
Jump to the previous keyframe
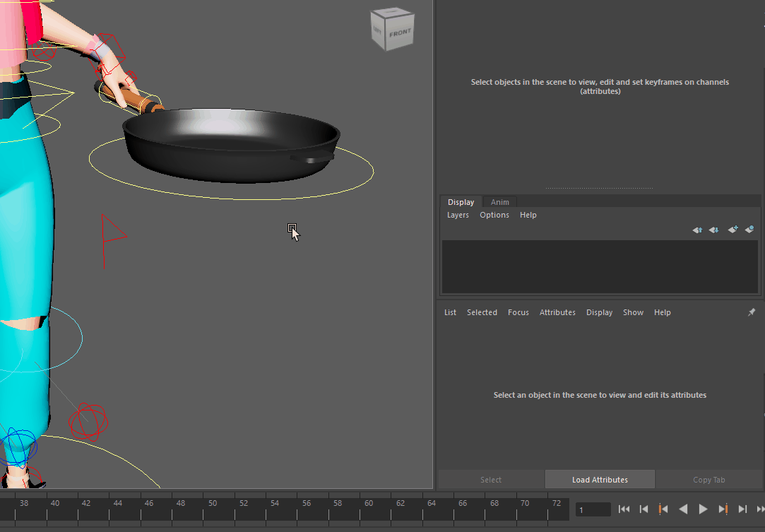pyautogui.click(x=663, y=509)
